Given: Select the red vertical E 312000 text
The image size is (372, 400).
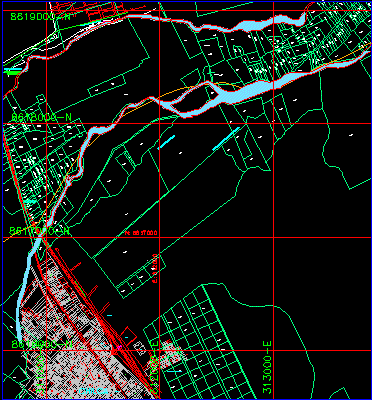Looking at the screenshot, I should (155, 268).
